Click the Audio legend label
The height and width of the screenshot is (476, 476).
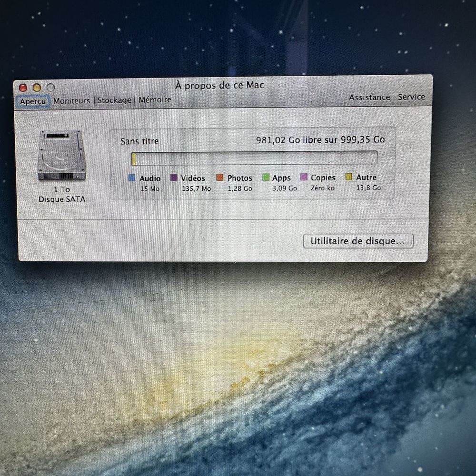[x=150, y=178]
